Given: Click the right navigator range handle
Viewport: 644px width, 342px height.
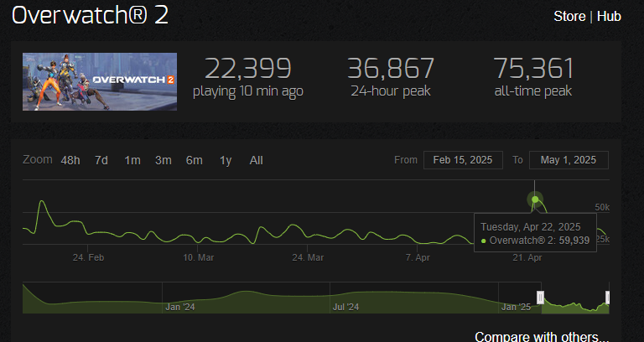Looking at the screenshot, I should 608,298.
